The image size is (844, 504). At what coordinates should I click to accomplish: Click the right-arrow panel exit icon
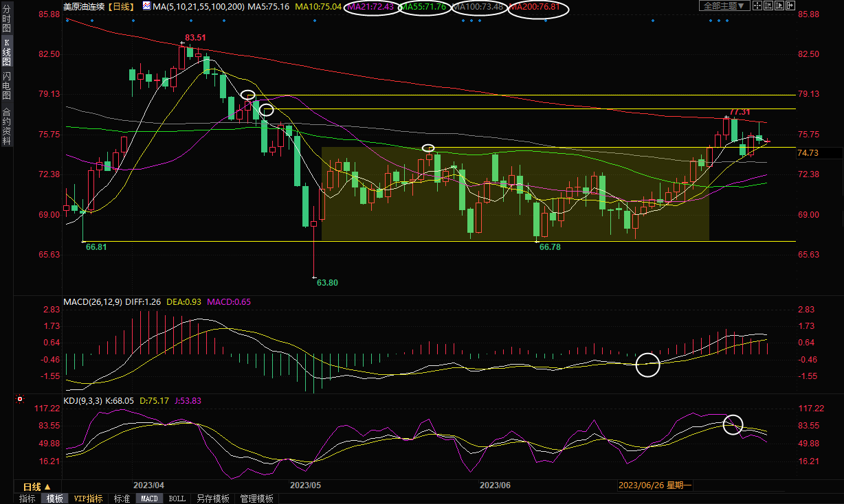tap(790, 5)
